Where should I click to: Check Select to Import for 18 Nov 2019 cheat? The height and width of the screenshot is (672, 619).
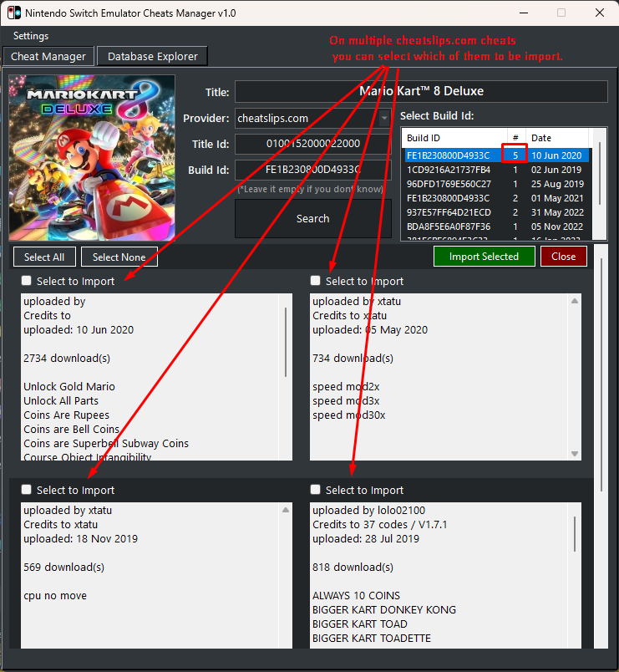coord(27,490)
